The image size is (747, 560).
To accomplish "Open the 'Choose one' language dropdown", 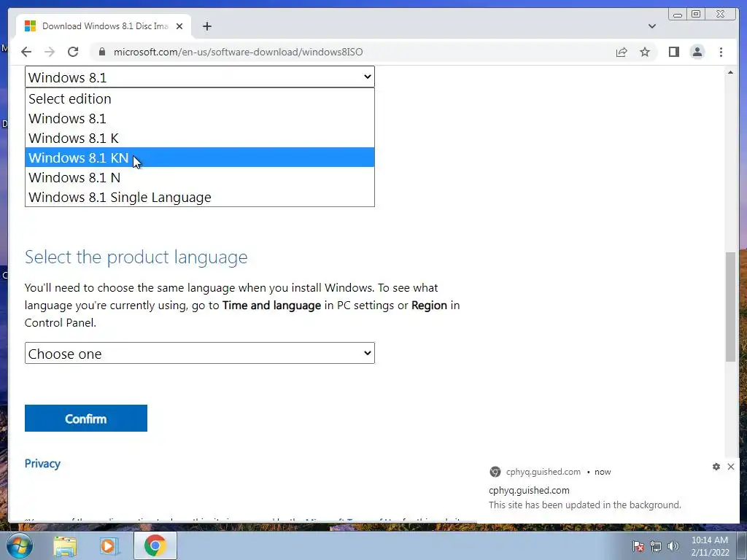I will pyautogui.click(x=200, y=353).
